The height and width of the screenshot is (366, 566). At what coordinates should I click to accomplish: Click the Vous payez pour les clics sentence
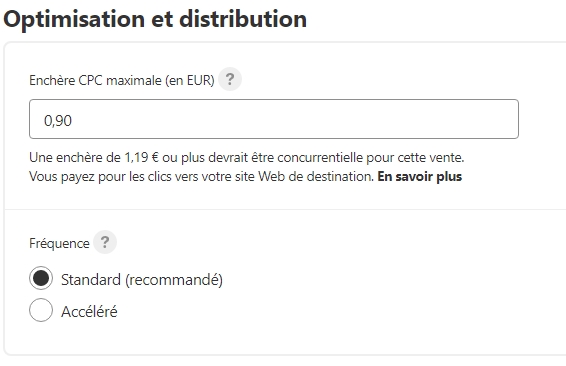pyautogui.click(x=201, y=177)
